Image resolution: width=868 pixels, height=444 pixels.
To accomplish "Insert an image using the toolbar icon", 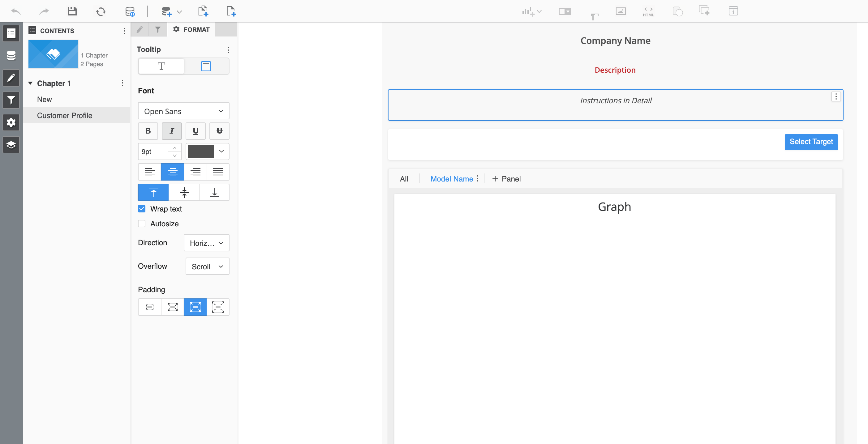I will point(621,11).
